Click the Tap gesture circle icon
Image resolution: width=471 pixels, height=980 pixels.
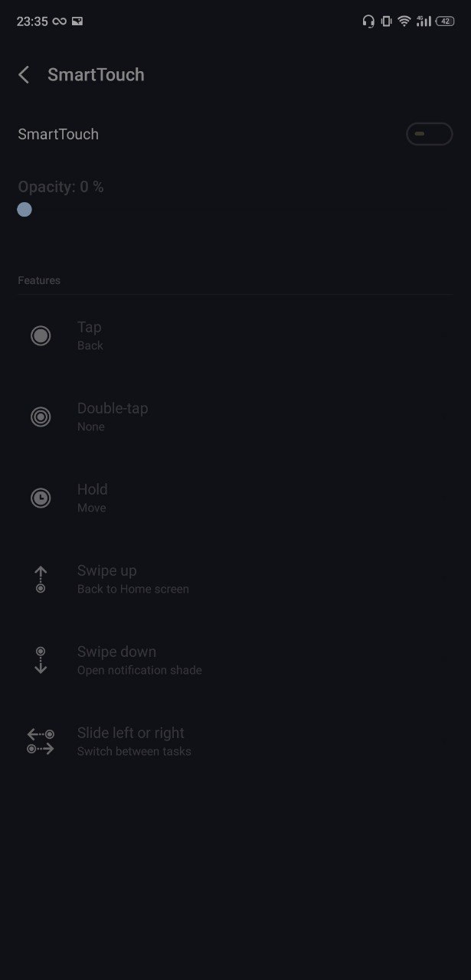[x=41, y=335]
